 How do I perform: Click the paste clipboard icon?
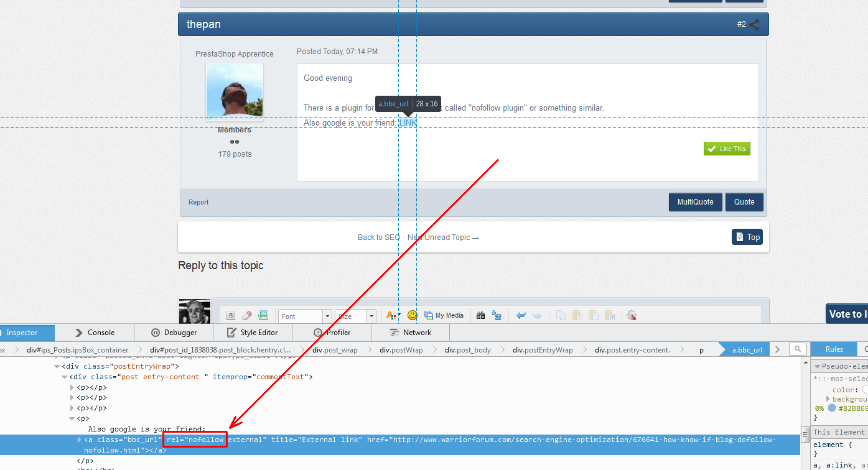(x=577, y=316)
